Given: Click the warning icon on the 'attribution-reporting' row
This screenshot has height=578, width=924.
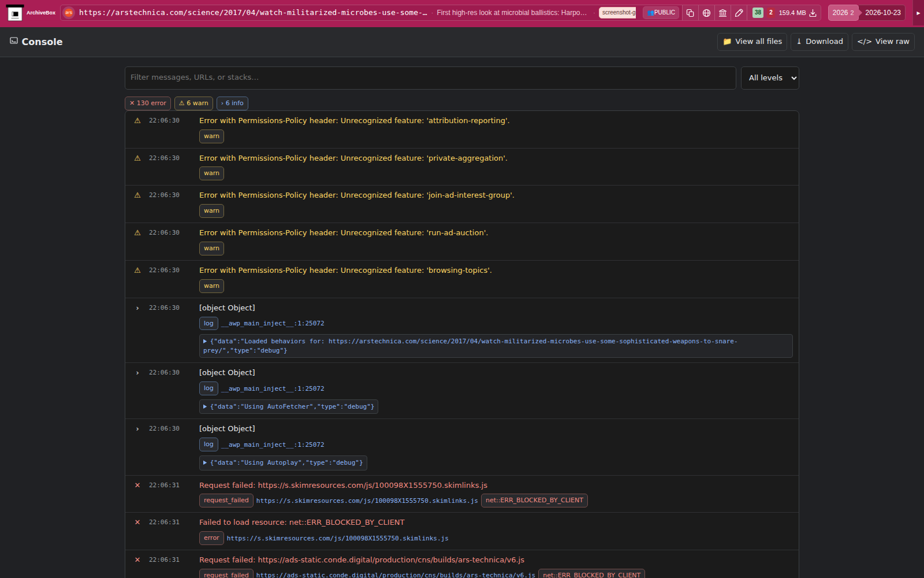Looking at the screenshot, I should (137, 121).
